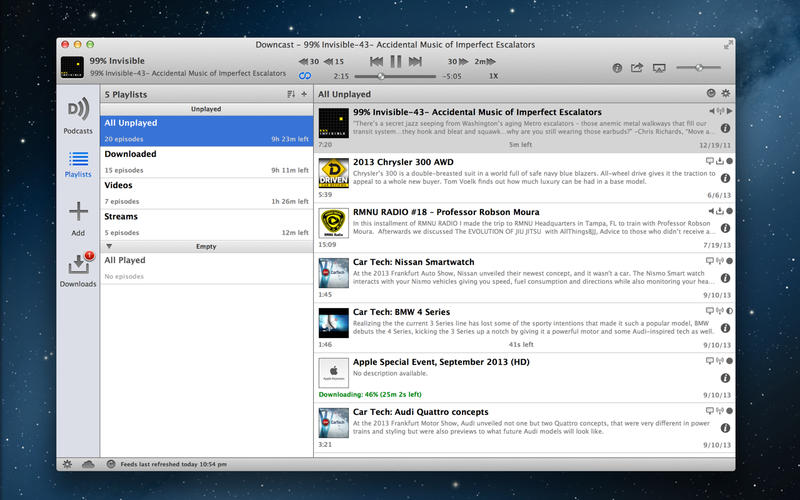Click the play arrow on 99% Invisible row

pos(730,111)
